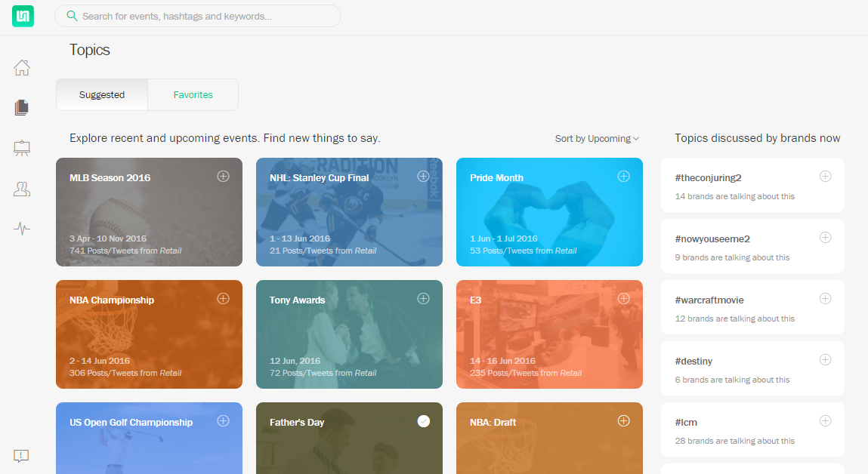
Task: Open the #lcm topic
Action: point(752,429)
